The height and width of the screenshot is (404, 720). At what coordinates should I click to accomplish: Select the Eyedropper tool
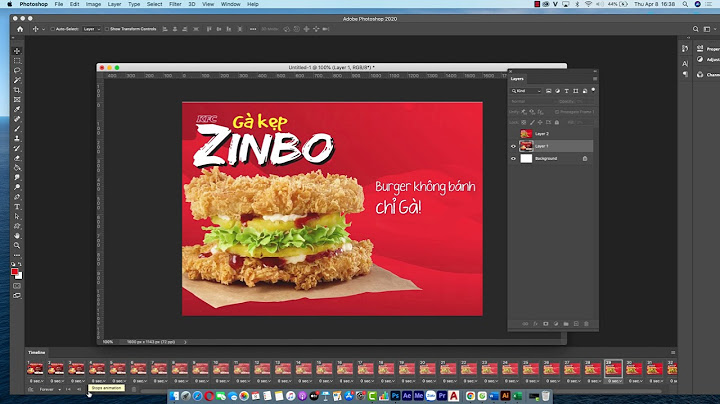[17, 109]
